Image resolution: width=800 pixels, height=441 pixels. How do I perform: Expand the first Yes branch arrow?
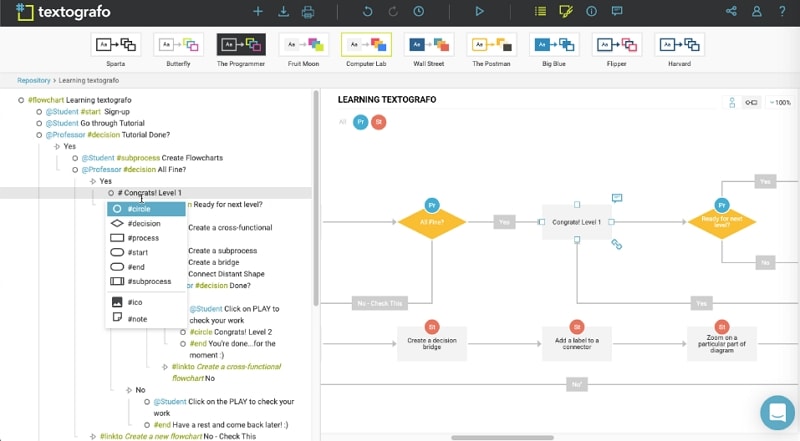tap(57, 146)
